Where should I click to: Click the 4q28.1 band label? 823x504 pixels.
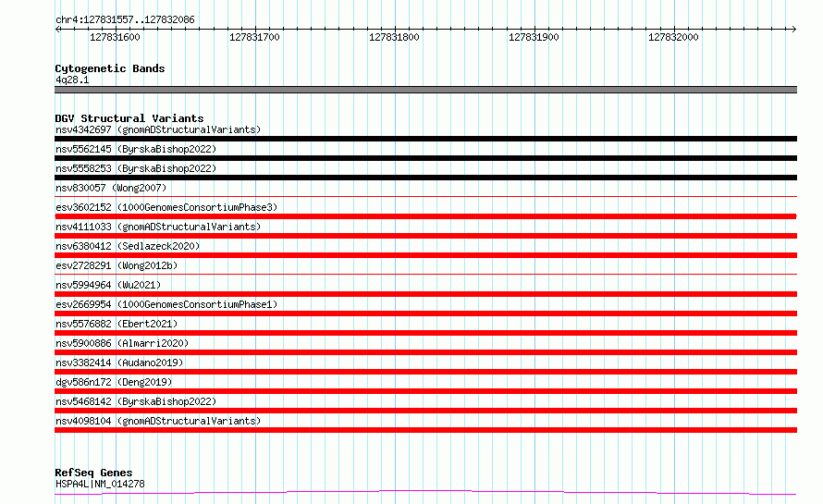point(72,80)
